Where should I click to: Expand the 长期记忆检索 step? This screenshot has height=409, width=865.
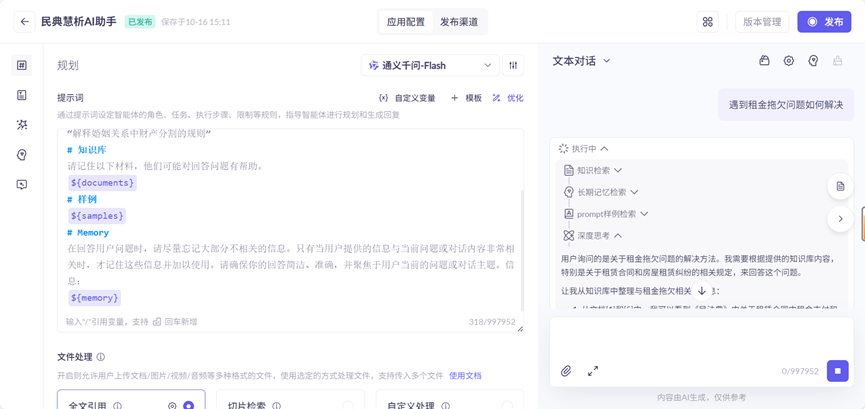(x=634, y=192)
